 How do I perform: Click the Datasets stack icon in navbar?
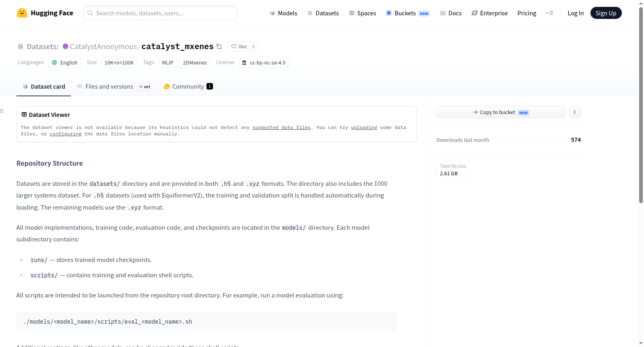pyautogui.click(x=310, y=13)
